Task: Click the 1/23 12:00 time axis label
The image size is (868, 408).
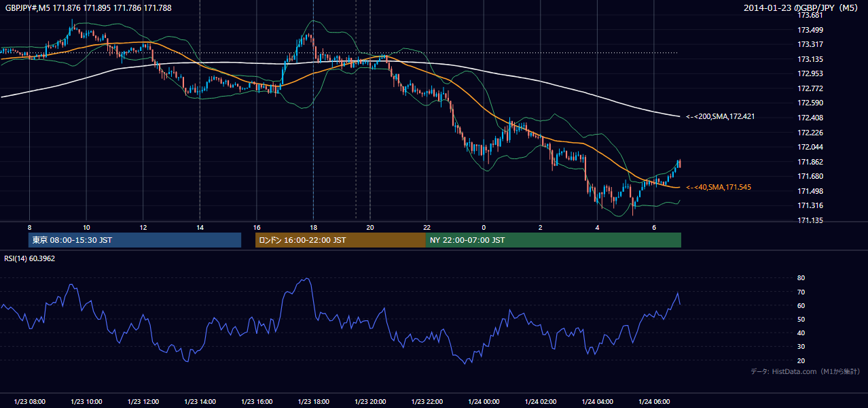Action: [143, 402]
